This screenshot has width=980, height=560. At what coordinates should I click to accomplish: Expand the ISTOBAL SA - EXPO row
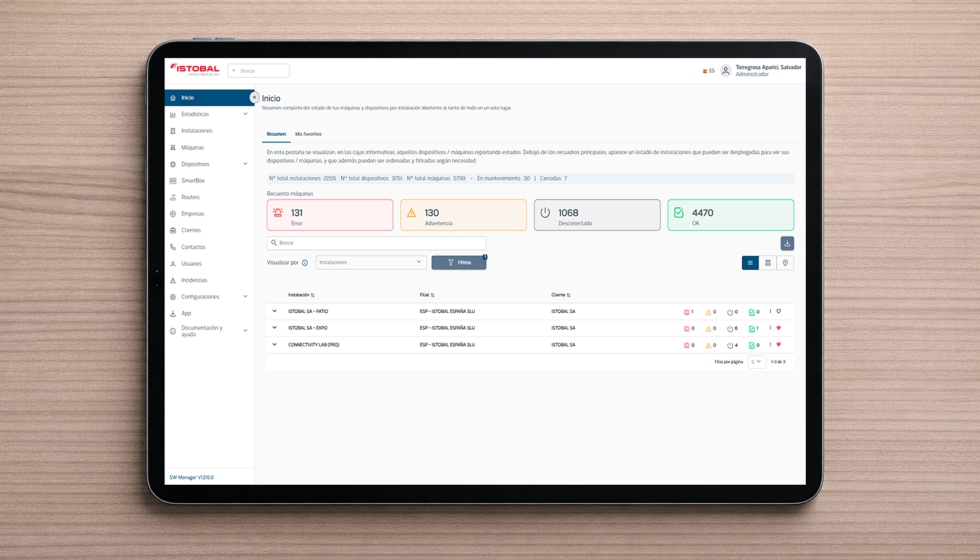click(274, 328)
